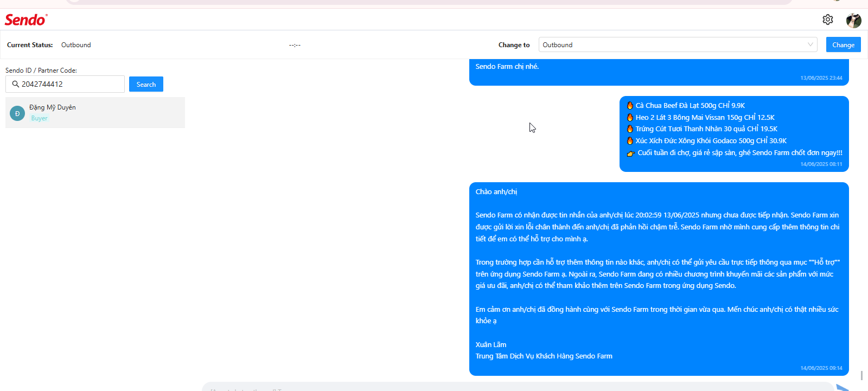Click the Buyer tag under Đặng Mỹ Duyên

pyautogui.click(x=39, y=118)
